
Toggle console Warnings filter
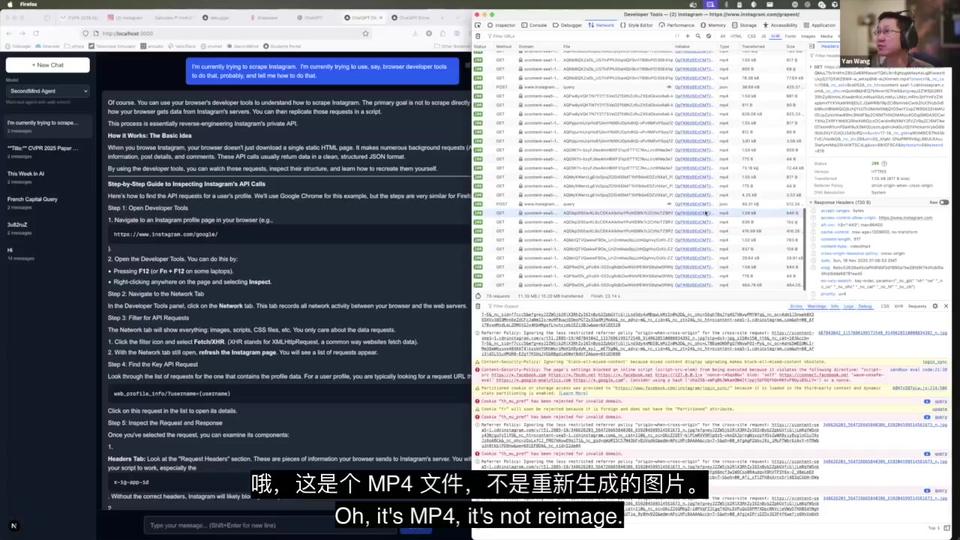[817, 306]
